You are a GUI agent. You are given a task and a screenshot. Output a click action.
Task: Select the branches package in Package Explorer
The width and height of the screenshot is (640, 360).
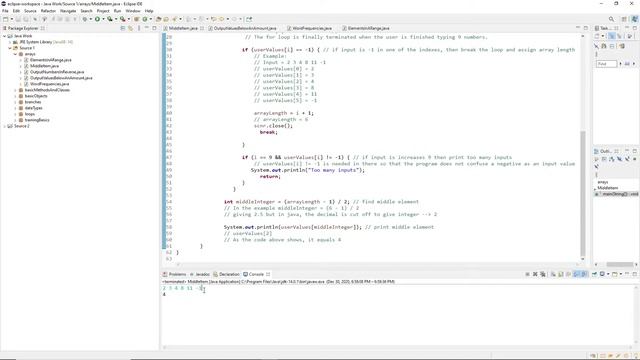(32, 102)
